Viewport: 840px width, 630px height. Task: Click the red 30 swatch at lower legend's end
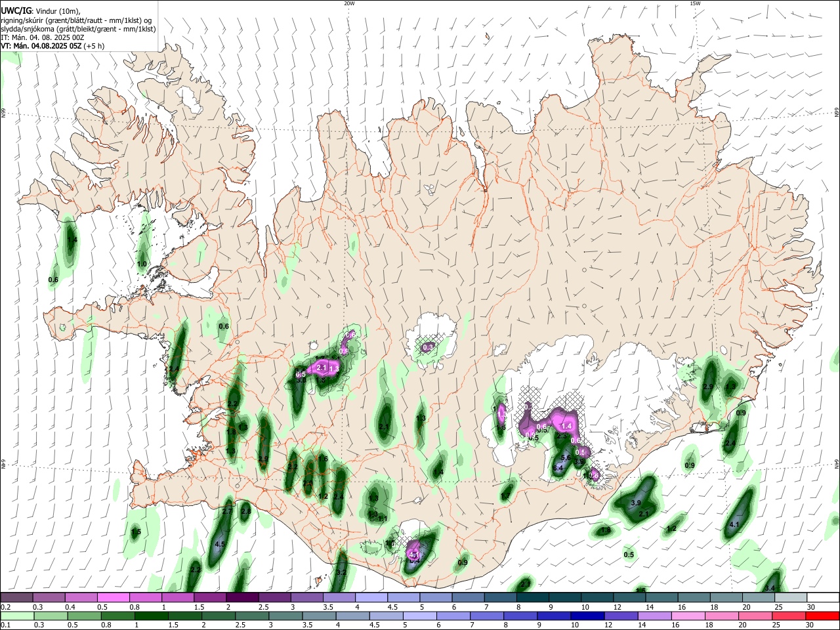822,616
